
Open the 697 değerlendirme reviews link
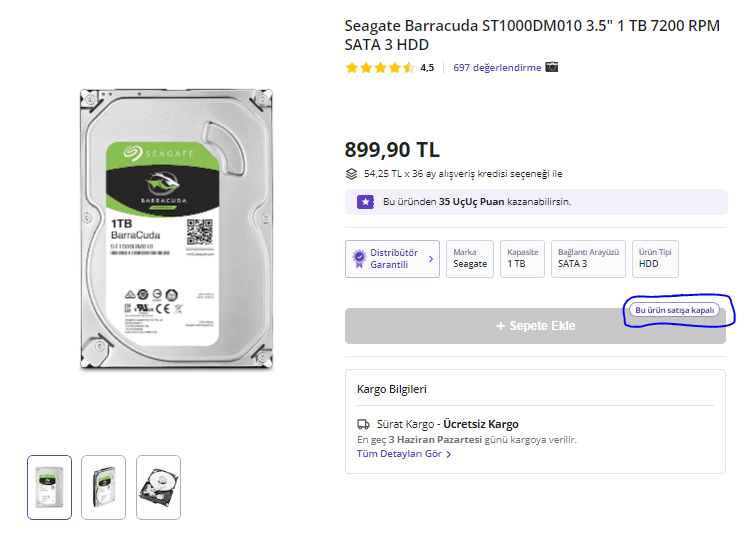click(497, 68)
